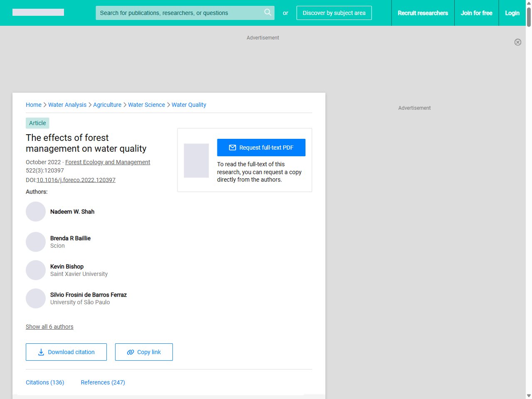Switch to the Citations (136) tab

(45, 382)
